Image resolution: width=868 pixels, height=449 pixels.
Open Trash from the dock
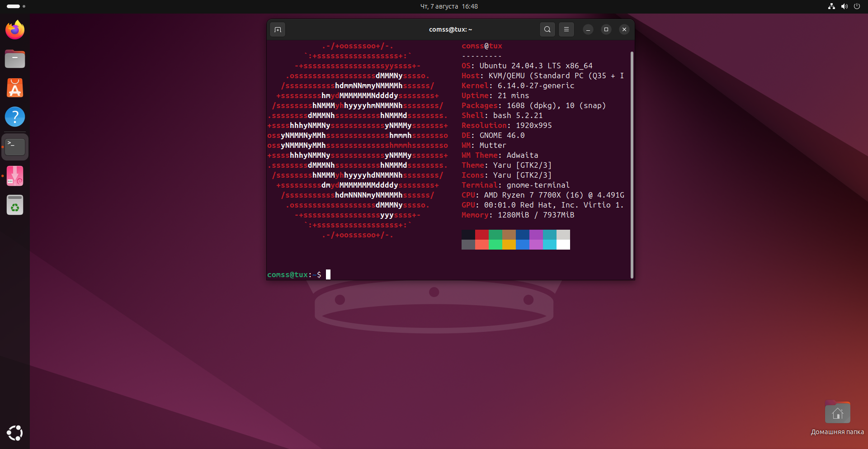(x=15, y=205)
